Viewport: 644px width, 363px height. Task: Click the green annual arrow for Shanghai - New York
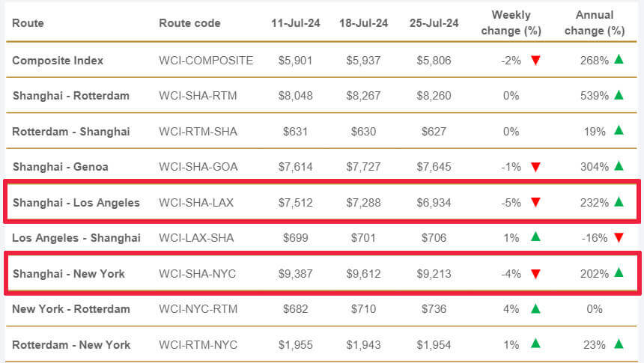[619, 273]
